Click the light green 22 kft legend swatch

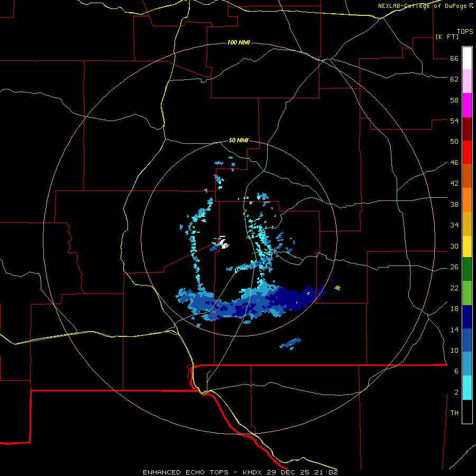tap(467, 293)
